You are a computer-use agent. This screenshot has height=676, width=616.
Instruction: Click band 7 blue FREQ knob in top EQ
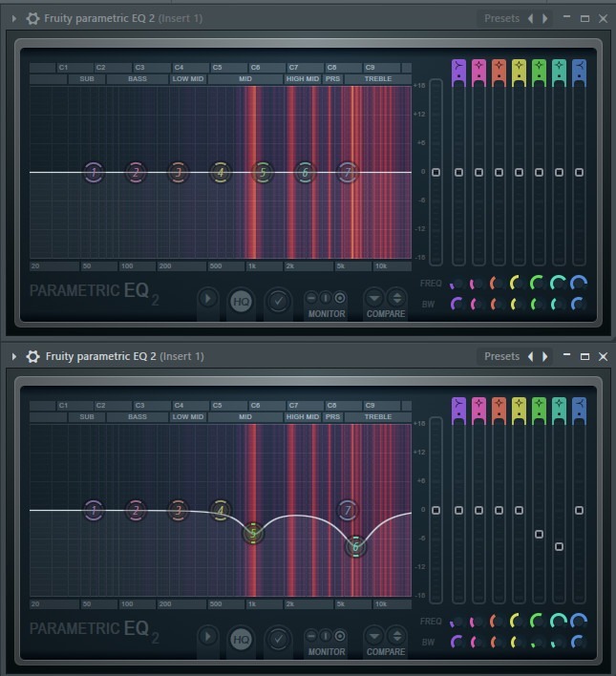point(579,284)
